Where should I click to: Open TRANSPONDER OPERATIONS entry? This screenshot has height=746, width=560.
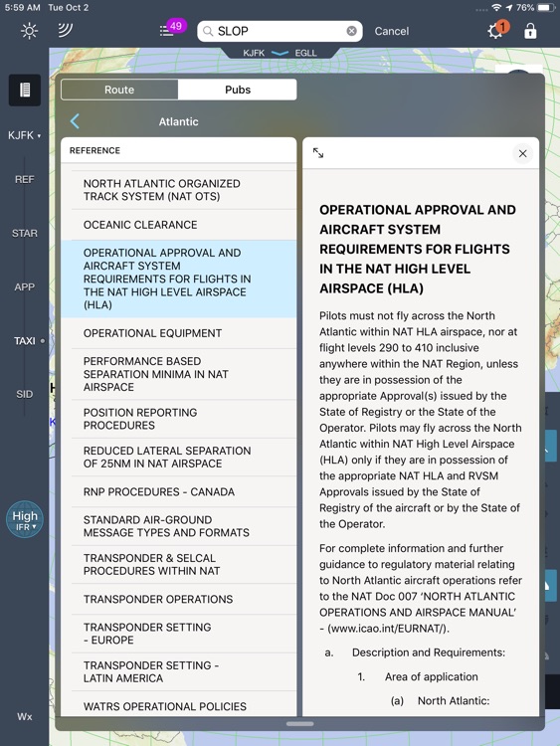[179, 599]
